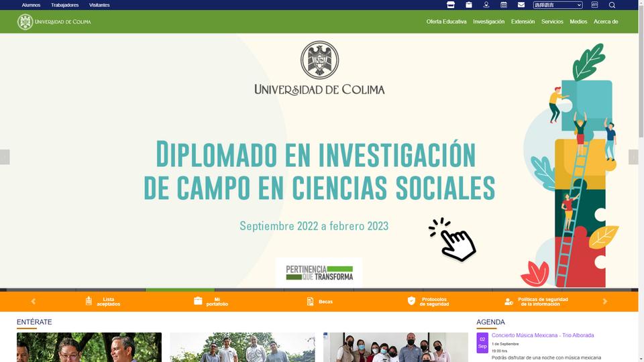Viewport: 644px width, 362px height.
Task: Click the Protocolos de seguridad shield icon
Action: pyautogui.click(x=411, y=301)
